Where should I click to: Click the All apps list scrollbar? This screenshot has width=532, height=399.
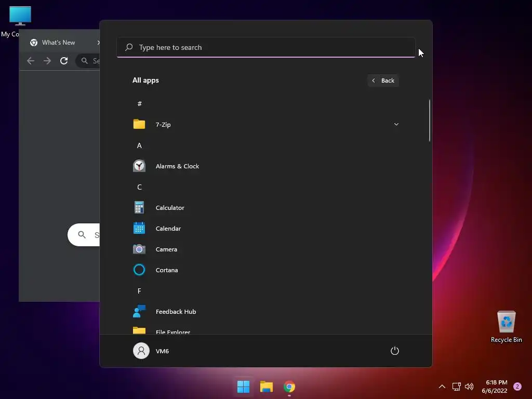[x=430, y=121]
